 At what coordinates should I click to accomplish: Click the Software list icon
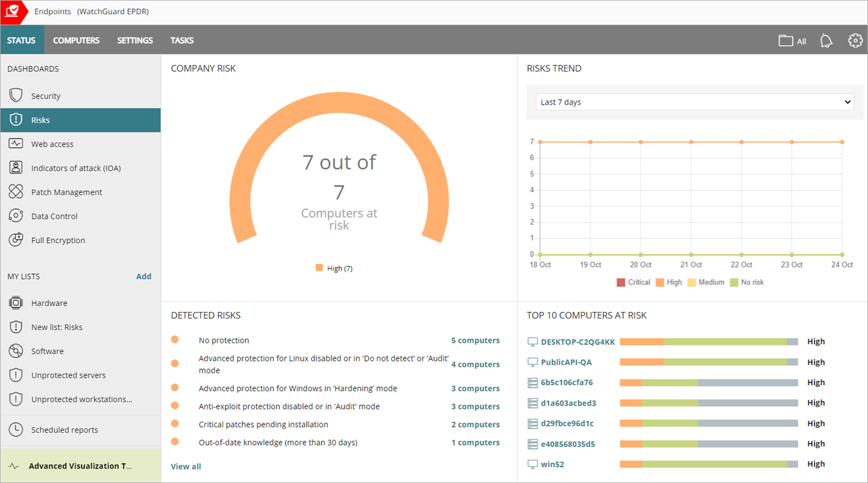16,351
